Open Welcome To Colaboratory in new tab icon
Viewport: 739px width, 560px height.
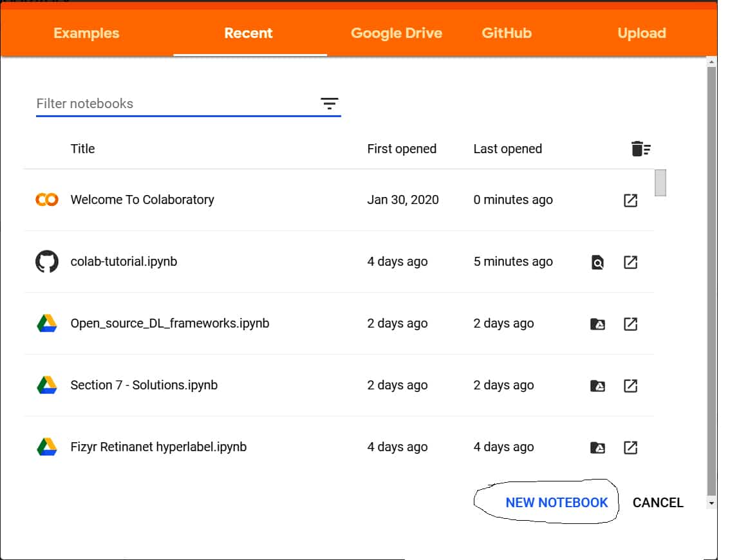[630, 200]
